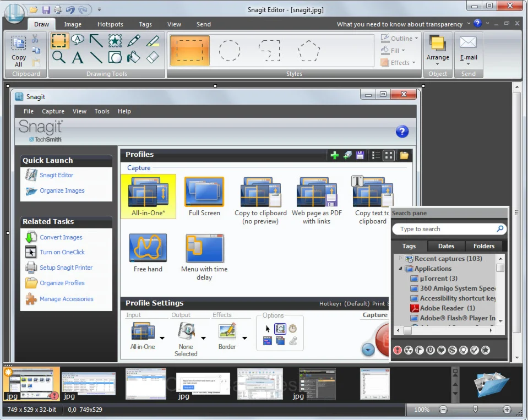Open the Effects dropdown in Styles
The image size is (528, 420).
[413, 62]
